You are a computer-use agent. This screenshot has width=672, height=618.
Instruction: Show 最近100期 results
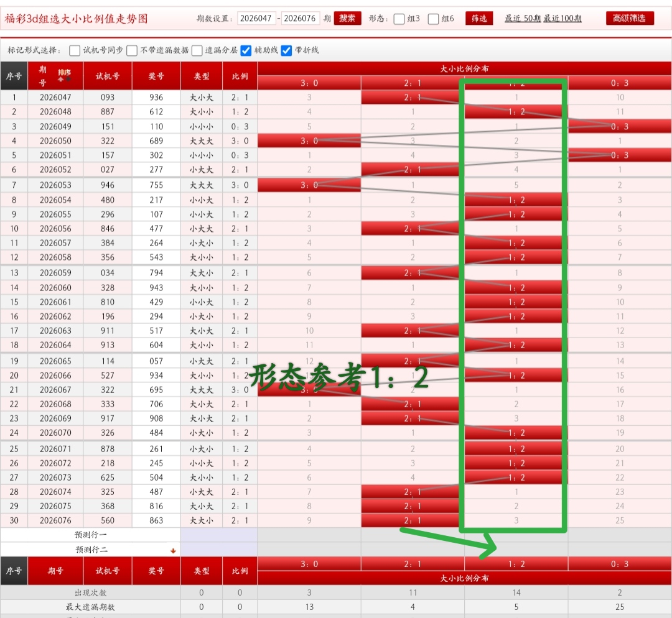tap(562, 19)
